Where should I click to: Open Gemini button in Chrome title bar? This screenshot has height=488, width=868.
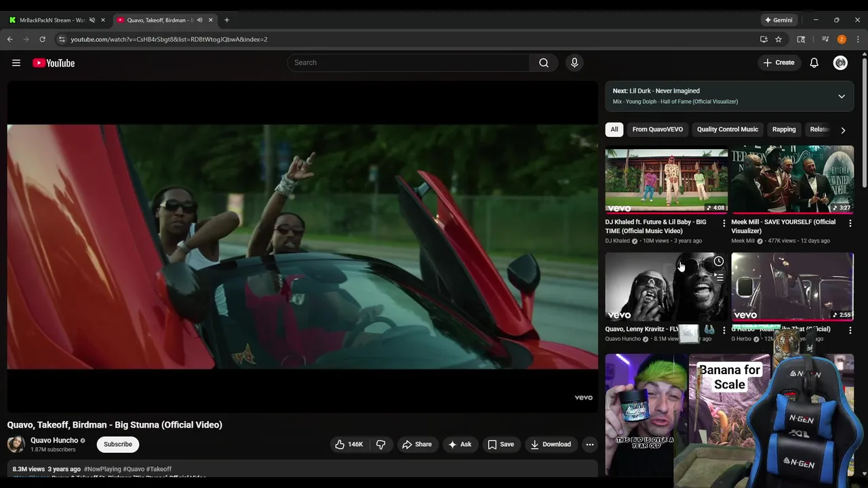(778, 20)
